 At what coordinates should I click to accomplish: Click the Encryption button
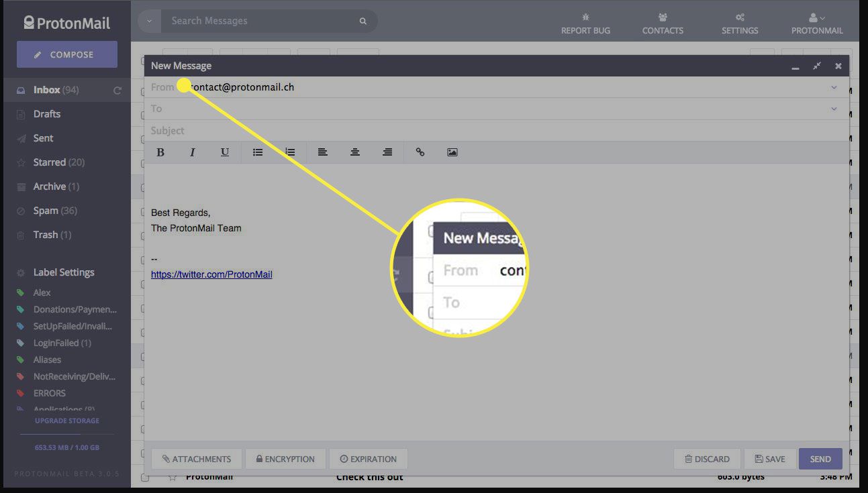click(x=285, y=459)
